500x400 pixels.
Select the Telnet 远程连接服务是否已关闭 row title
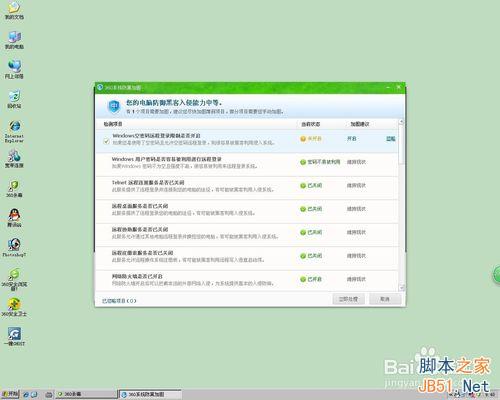(148, 183)
